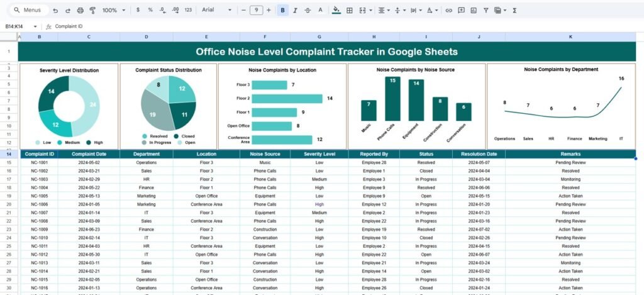Click the Redo icon

point(68,10)
